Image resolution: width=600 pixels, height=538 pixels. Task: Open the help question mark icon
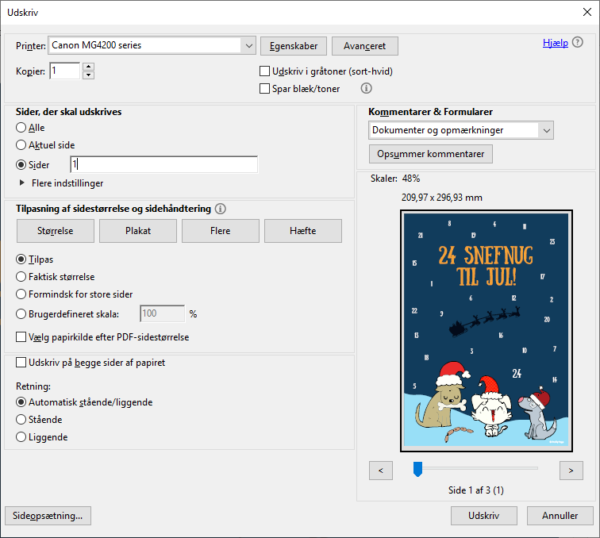577,42
